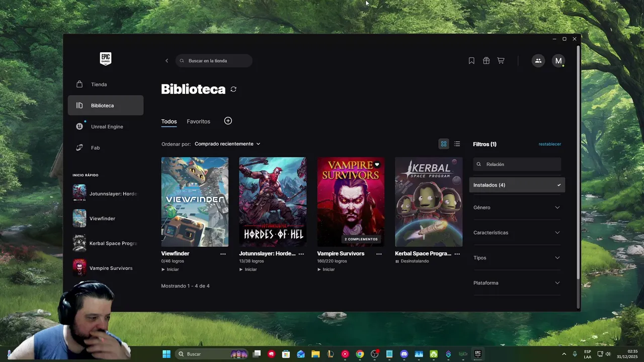Expand the Plataforma filter

(x=517, y=283)
